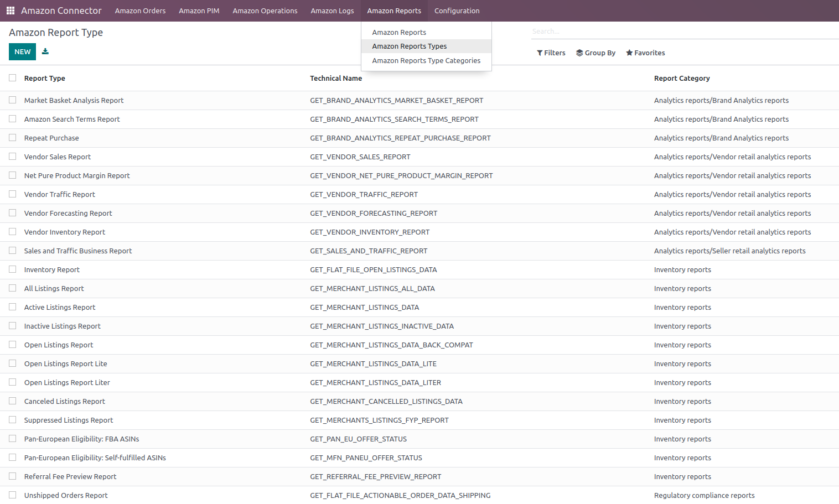Tick the All Listings Report checkbox
Viewport: 839px width, 504px height.
click(x=13, y=288)
